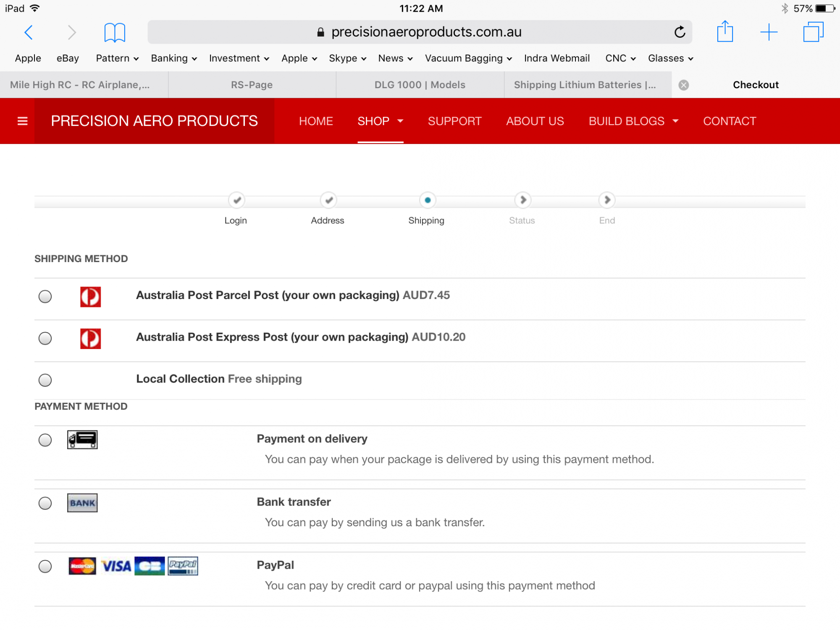The image size is (840, 630).
Task: Open the Safari bookmarks book icon
Action: point(115,32)
